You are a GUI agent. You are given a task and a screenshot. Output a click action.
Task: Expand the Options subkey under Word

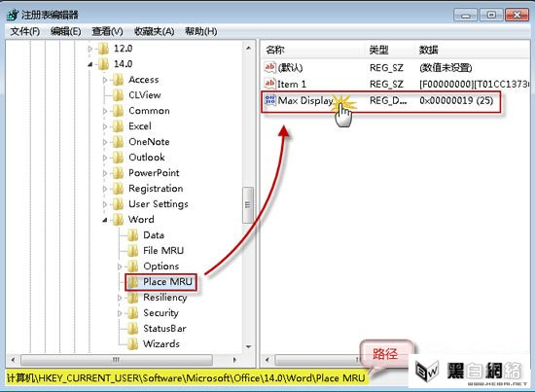click(120, 267)
